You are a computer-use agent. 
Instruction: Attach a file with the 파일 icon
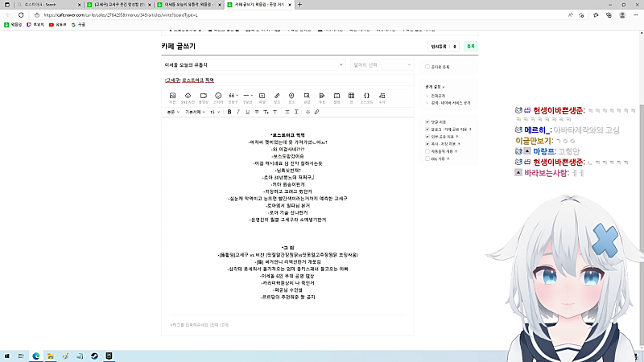pos(262,97)
